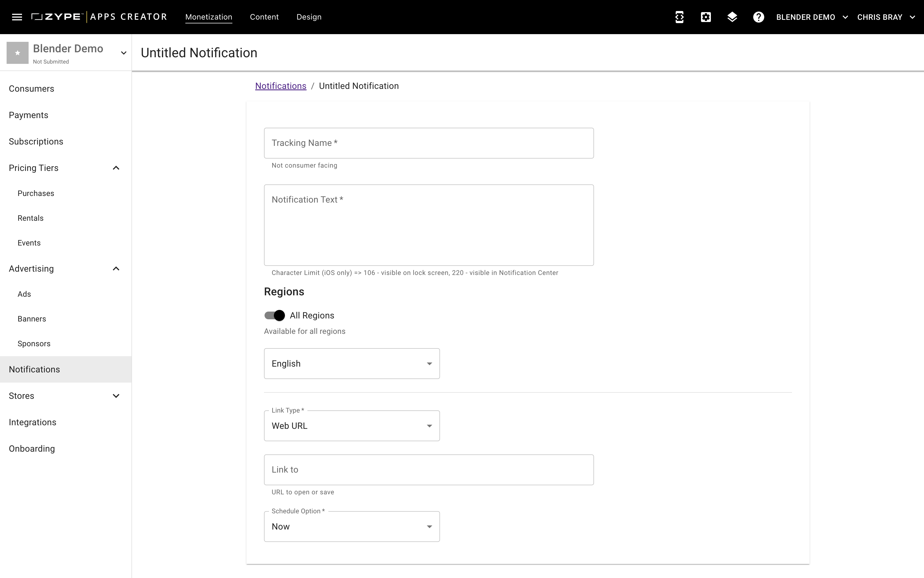This screenshot has height=578, width=924.
Task: Open the settings gear icon
Action: tap(706, 17)
